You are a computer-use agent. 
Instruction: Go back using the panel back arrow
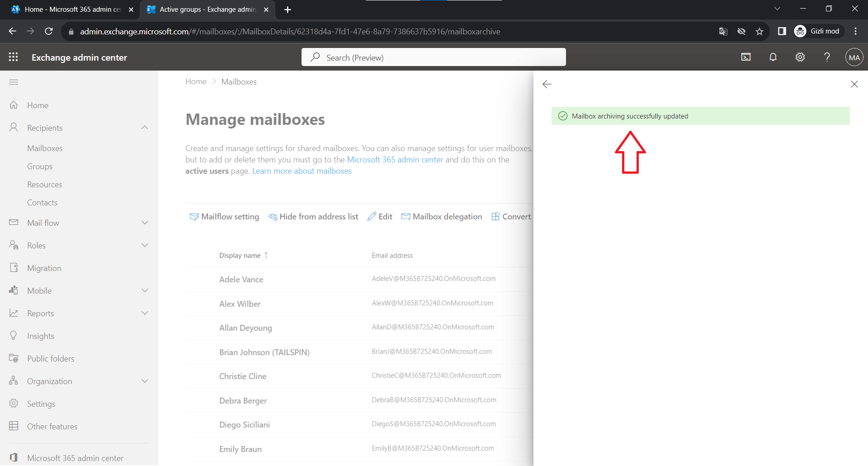tap(547, 84)
